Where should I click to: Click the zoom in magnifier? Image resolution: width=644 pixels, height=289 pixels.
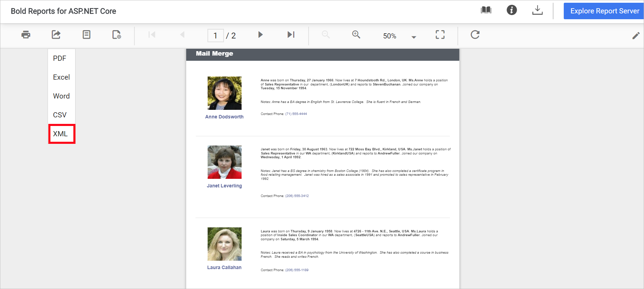[x=356, y=35]
